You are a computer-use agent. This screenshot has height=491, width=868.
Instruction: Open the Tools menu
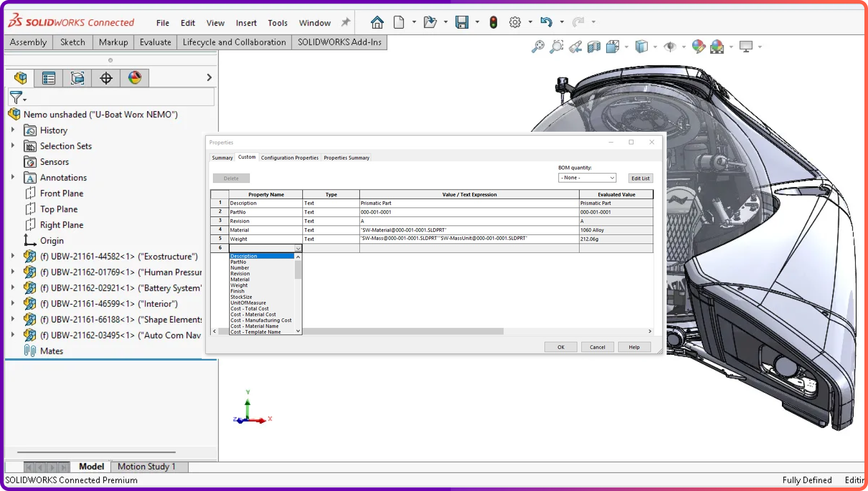pos(278,23)
